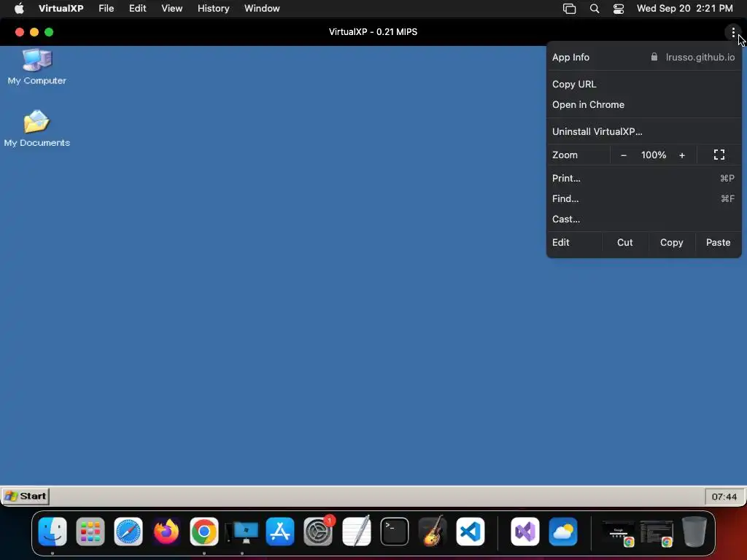Choose Copy URL from the menu

pos(644,85)
